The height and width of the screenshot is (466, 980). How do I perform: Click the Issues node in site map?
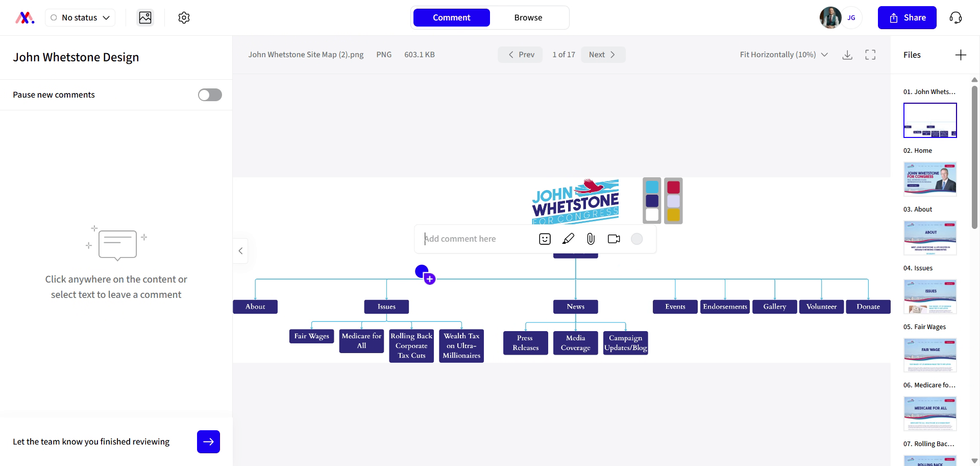tap(386, 307)
